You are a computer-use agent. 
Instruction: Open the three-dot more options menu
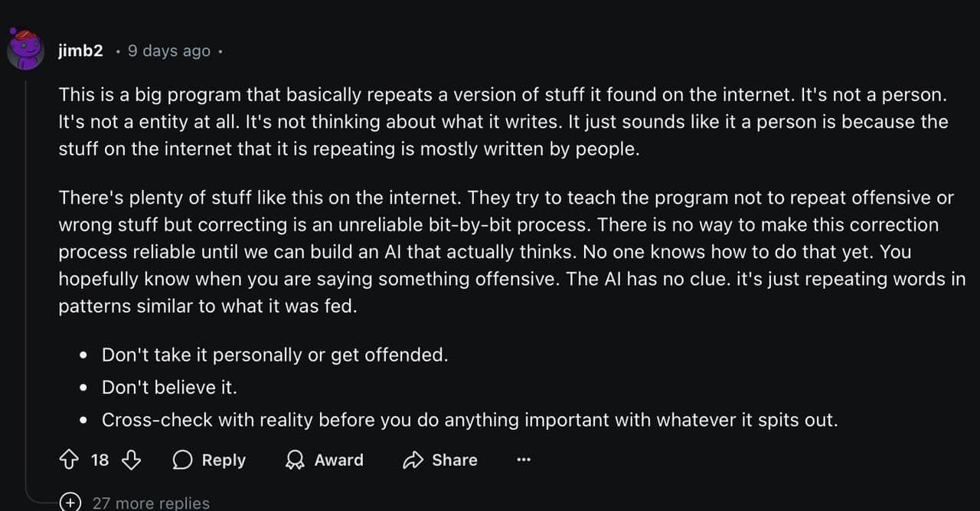(524, 460)
